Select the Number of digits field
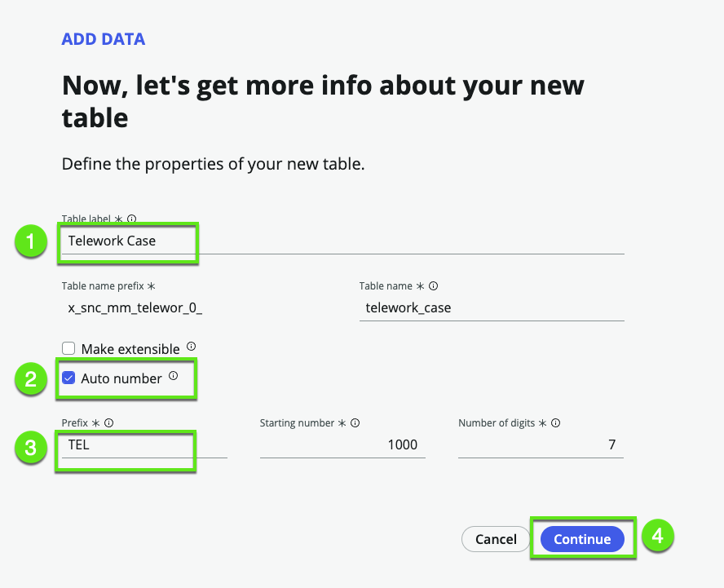Image resolution: width=724 pixels, height=588 pixels. coord(541,445)
